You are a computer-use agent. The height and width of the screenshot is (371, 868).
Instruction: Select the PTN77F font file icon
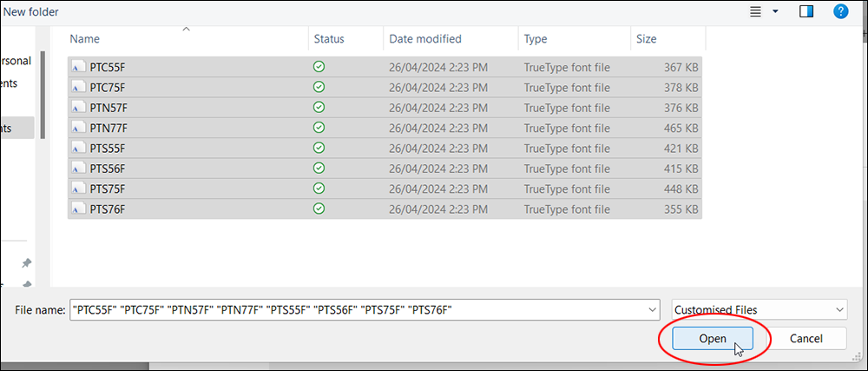pos(79,129)
